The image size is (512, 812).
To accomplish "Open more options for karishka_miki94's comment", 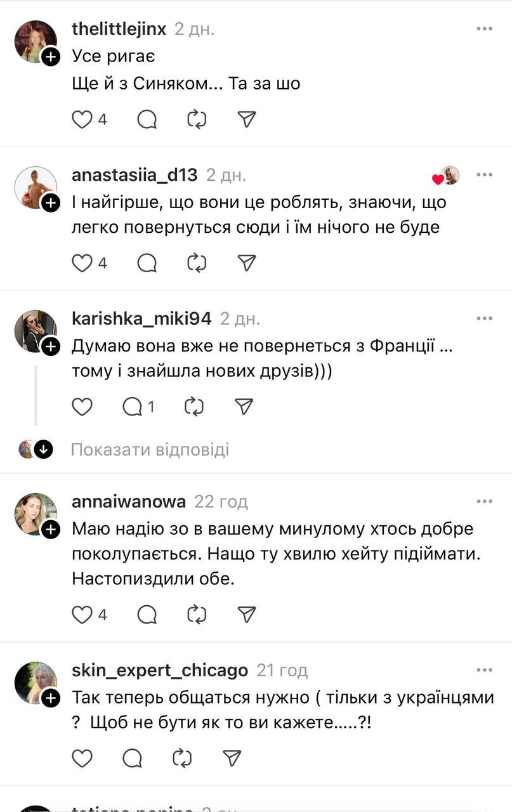I will (x=485, y=318).
